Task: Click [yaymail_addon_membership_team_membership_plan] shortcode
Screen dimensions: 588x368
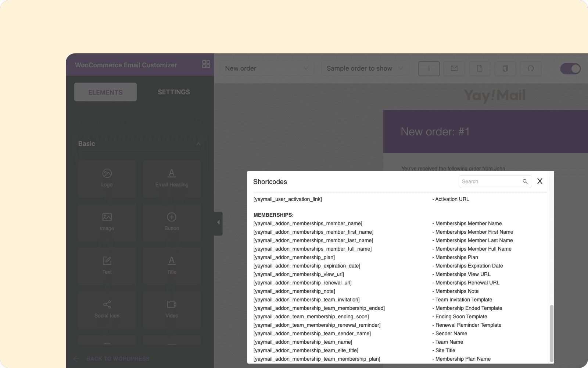Action: click(x=317, y=359)
